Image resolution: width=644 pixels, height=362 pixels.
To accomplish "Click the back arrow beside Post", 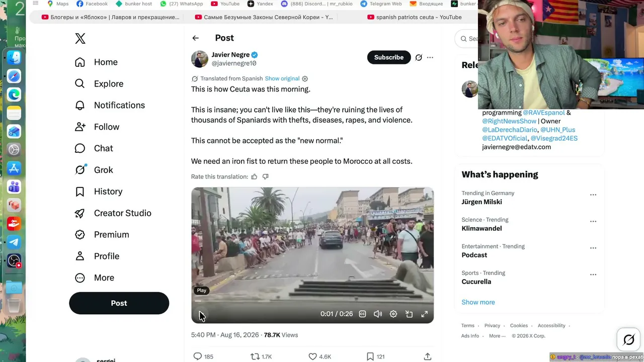I will click(x=195, y=38).
